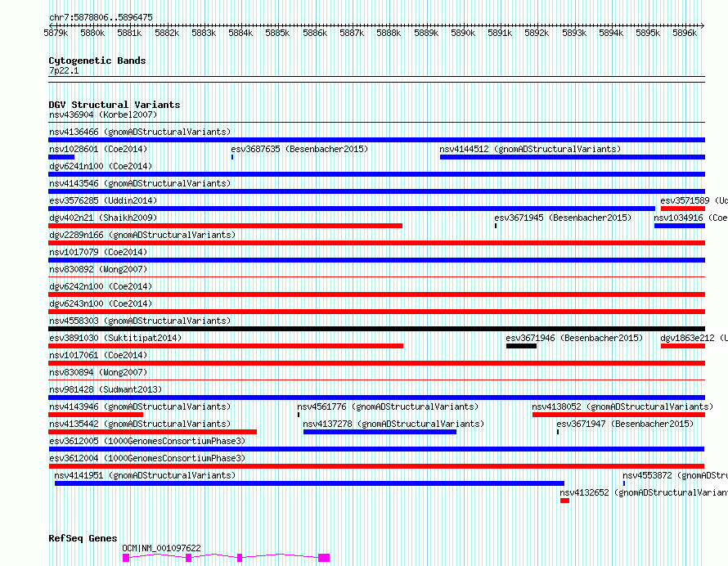Open nsv4143946 gnomAD variant label
This screenshot has width=728, height=566.
coord(140,407)
